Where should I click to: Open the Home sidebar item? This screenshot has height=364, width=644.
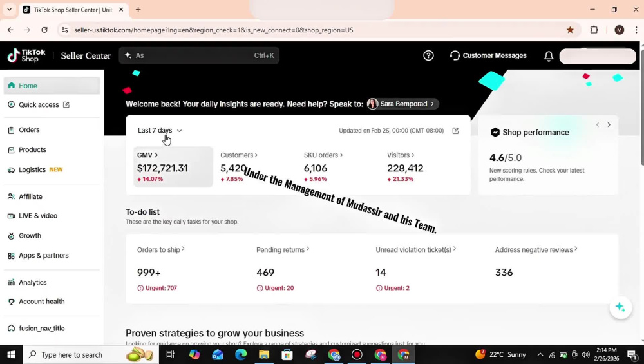[x=52, y=86]
